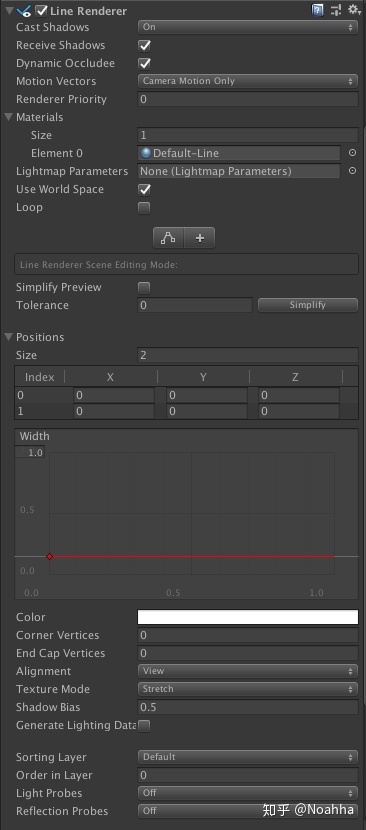Click the Simplify button

pos(308,305)
